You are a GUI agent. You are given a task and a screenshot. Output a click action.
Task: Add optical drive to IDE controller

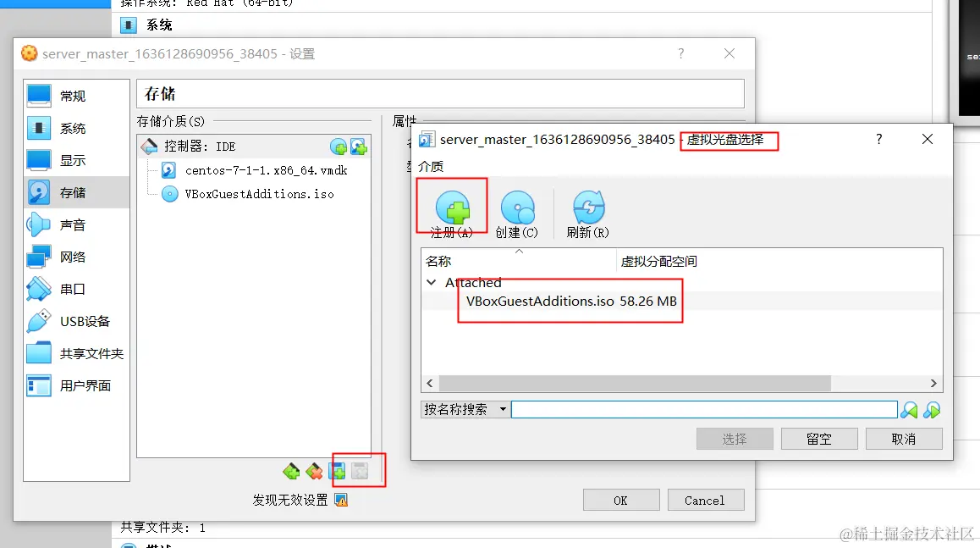(x=339, y=147)
